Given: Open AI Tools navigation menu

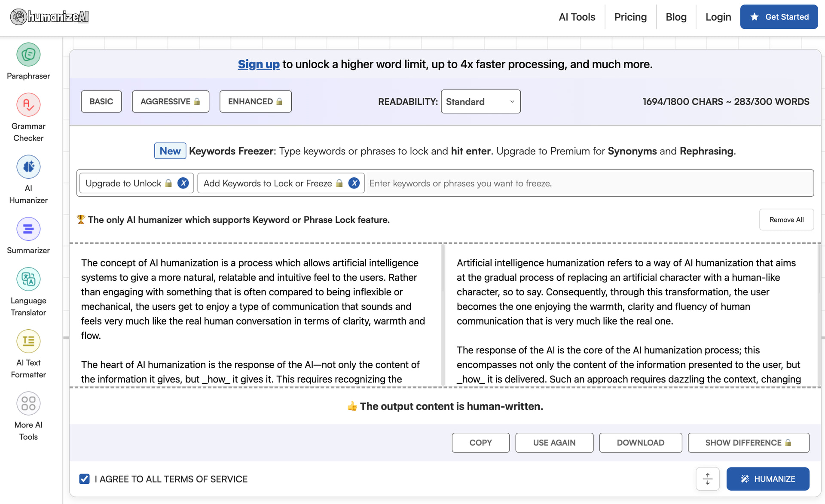Looking at the screenshot, I should [577, 17].
